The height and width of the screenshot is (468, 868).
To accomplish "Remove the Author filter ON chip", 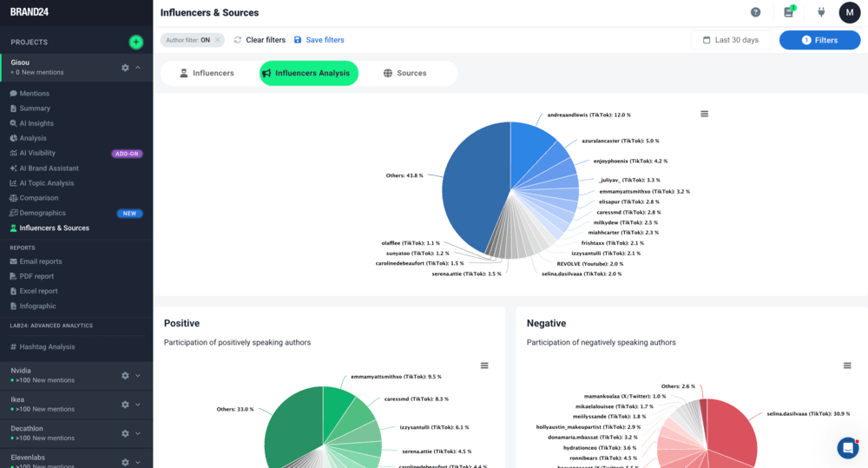I will (217, 40).
